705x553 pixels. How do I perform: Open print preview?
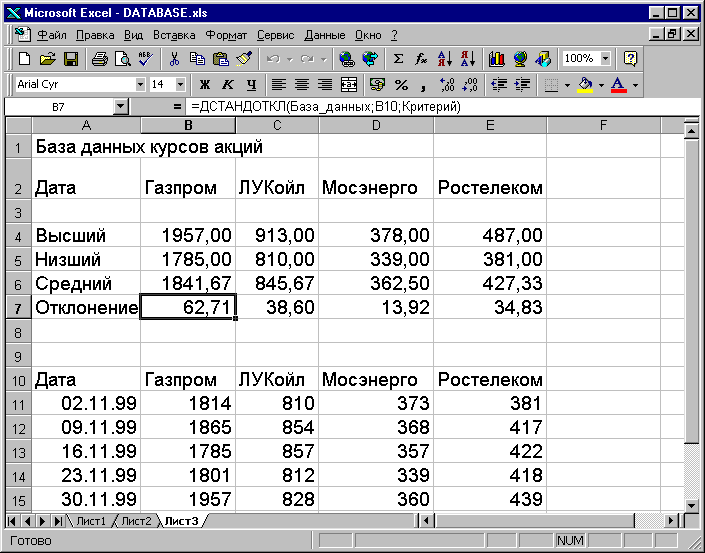click(x=122, y=59)
